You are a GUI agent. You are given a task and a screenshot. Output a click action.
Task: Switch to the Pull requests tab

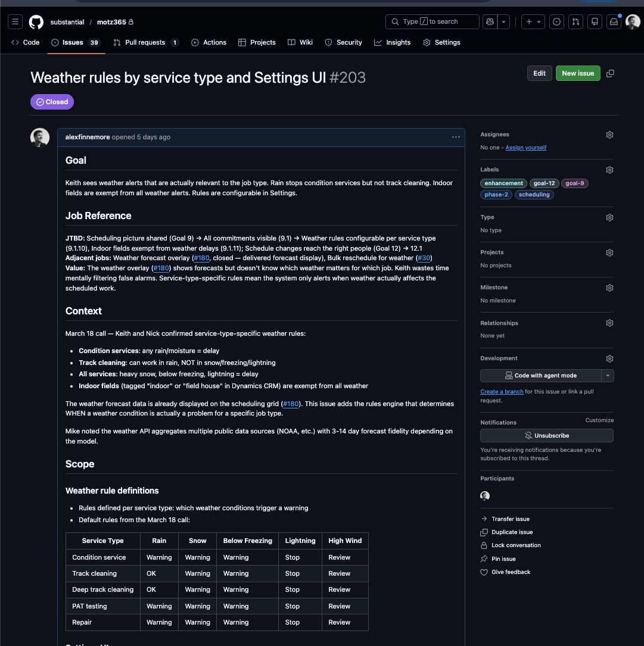pos(146,42)
